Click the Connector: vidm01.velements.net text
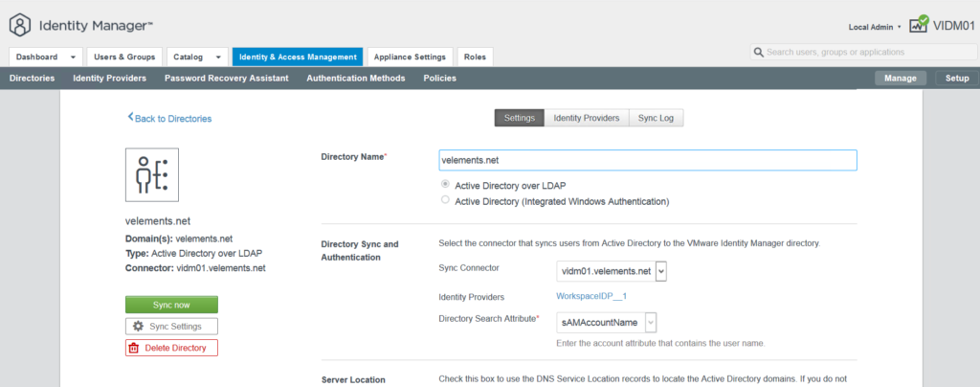This screenshot has height=387, width=980. 195,268
